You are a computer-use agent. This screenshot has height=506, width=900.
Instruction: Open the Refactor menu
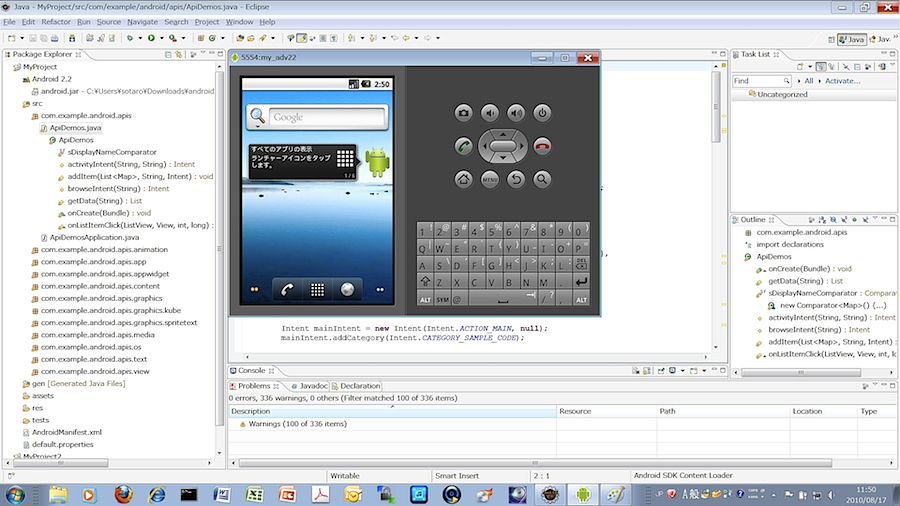55,21
